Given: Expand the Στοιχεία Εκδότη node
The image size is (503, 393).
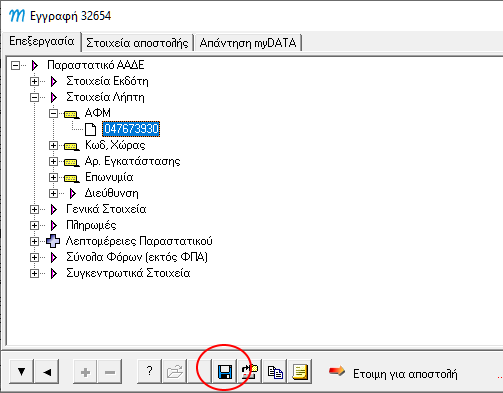Looking at the screenshot, I should (34, 81).
